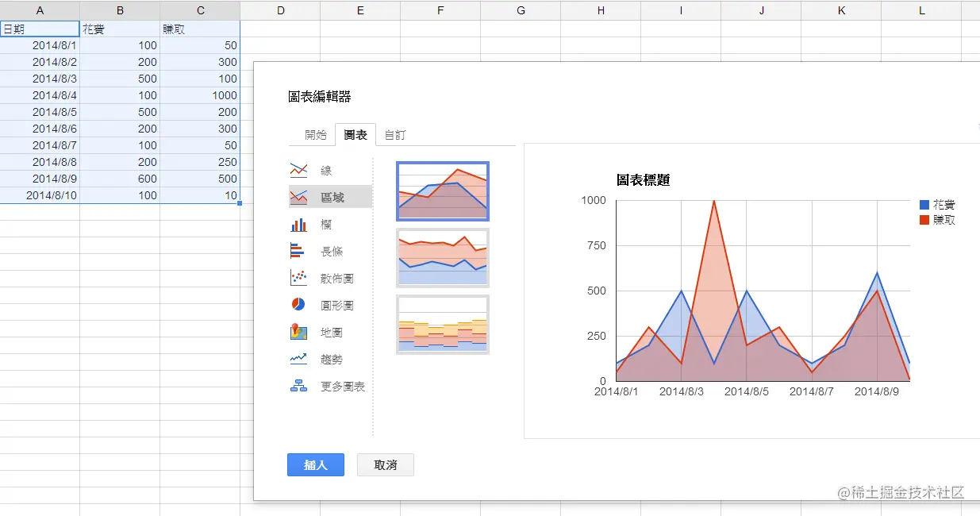The height and width of the screenshot is (516, 980).
Task: Select column I header
Action: point(681,10)
